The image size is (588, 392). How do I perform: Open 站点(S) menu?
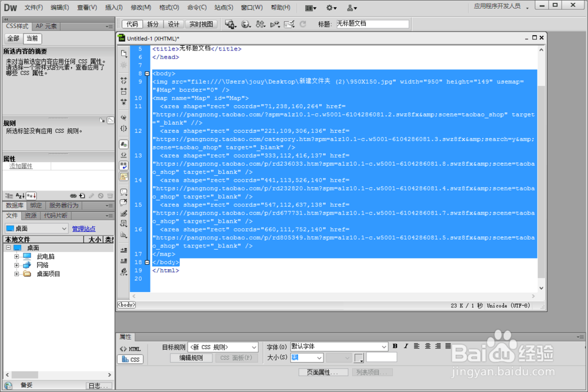pos(224,8)
